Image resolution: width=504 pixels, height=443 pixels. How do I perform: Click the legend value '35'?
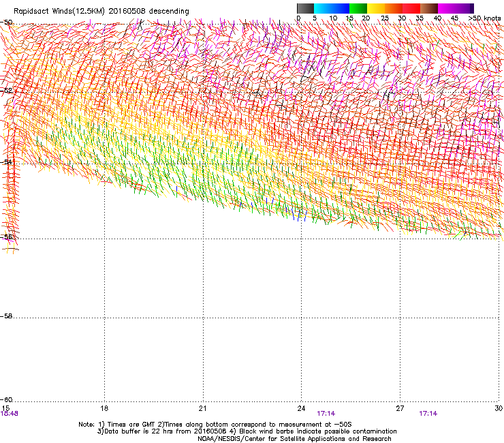(x=420, y=18)
